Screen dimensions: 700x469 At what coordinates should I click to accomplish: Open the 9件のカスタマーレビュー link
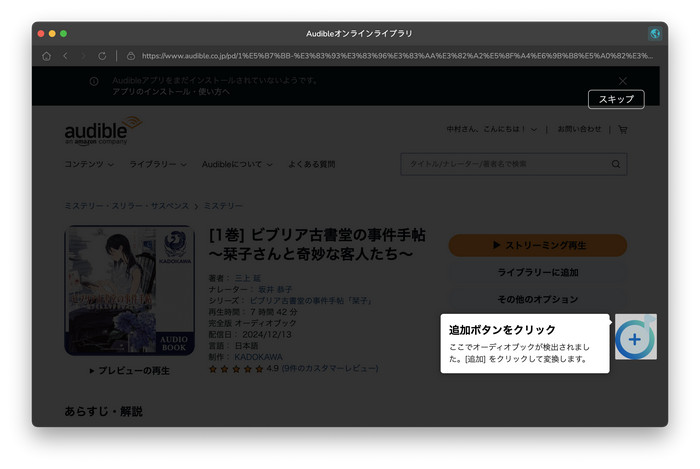pyautogui.click(x=330, y=368)
